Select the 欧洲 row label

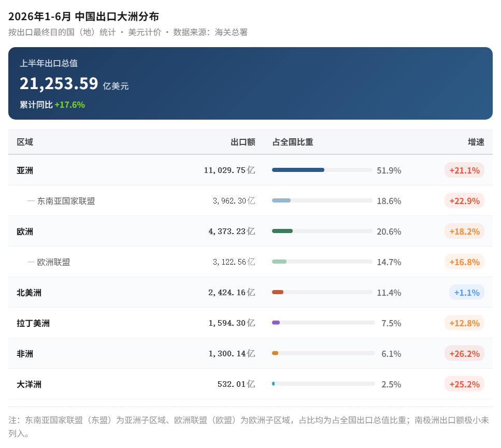tap(25, 232)
